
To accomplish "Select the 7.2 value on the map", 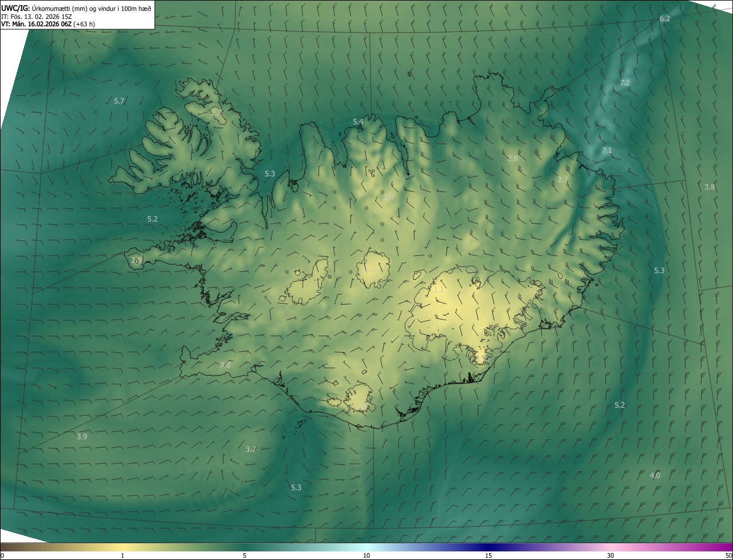I will (625, 83).
